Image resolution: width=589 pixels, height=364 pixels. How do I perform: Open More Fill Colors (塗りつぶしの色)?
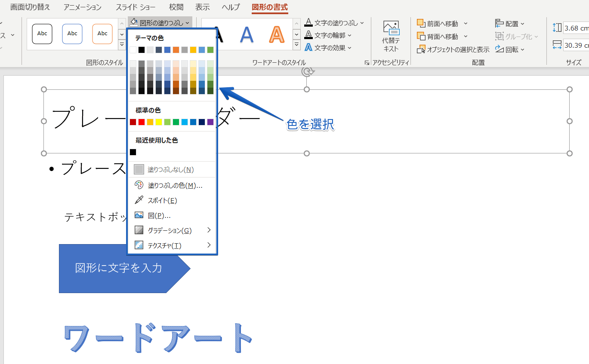click(172, 185)
